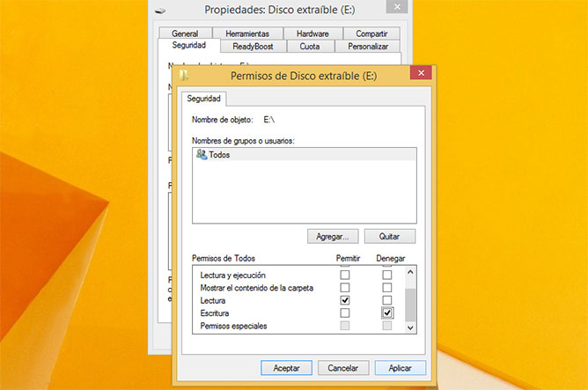Apply changes with Aplicar button

coord(401,368)
